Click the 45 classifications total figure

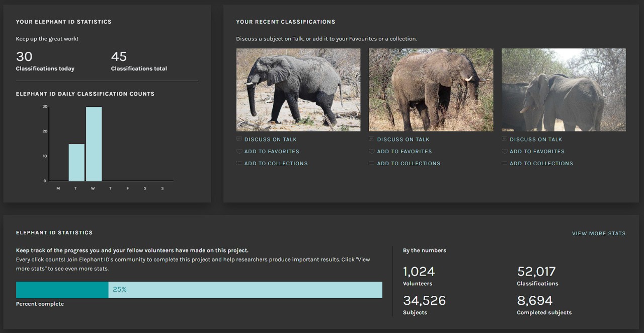point(119,56)
